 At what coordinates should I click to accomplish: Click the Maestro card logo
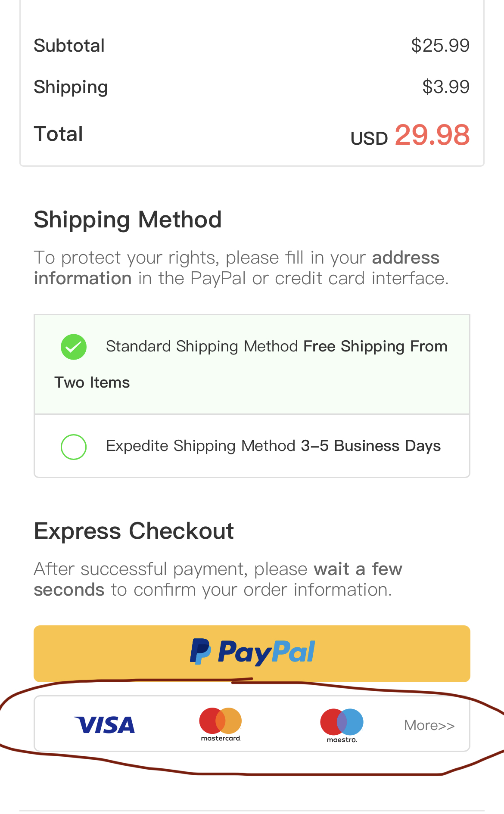coord(342,725)
